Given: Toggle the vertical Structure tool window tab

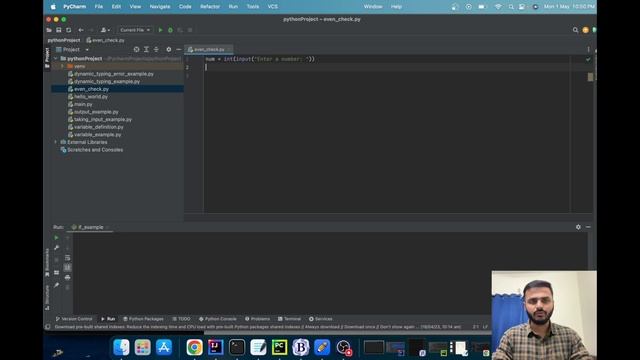Looking at the screenshot, I should [47, 298].
